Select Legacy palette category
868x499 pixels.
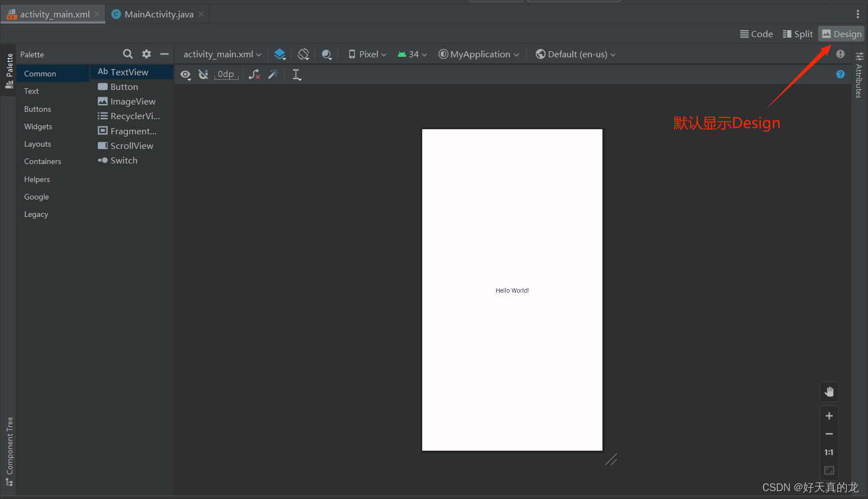(x=53, y=214)
